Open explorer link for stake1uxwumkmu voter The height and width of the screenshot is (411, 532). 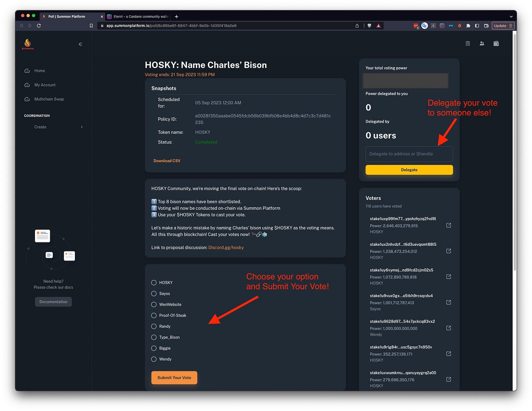tap(448, 379)
